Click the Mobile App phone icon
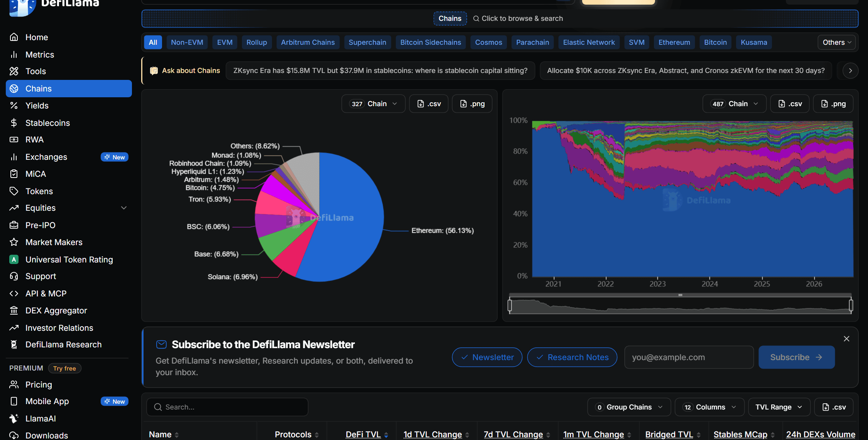The height and width of the screenshot is (440, 868). coord(14,401)
